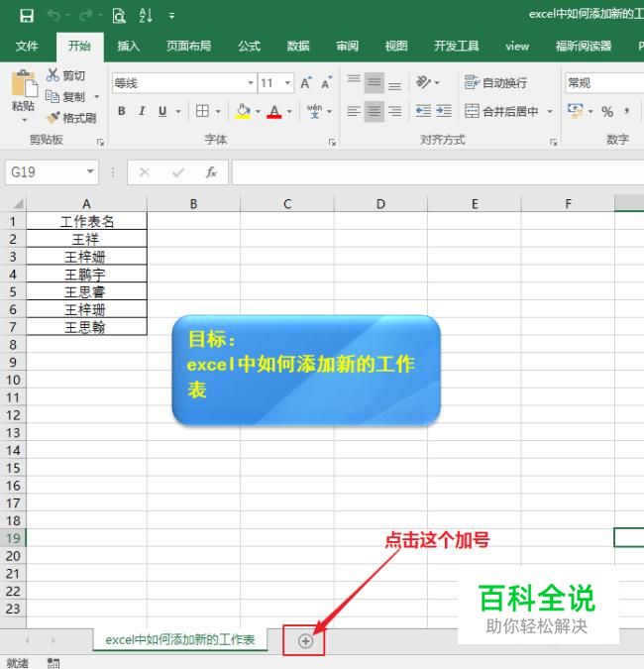This screenshot has width=644, height=669.
Task: Open the Font (字体) dialog launcher
Action: click(332, 142)
